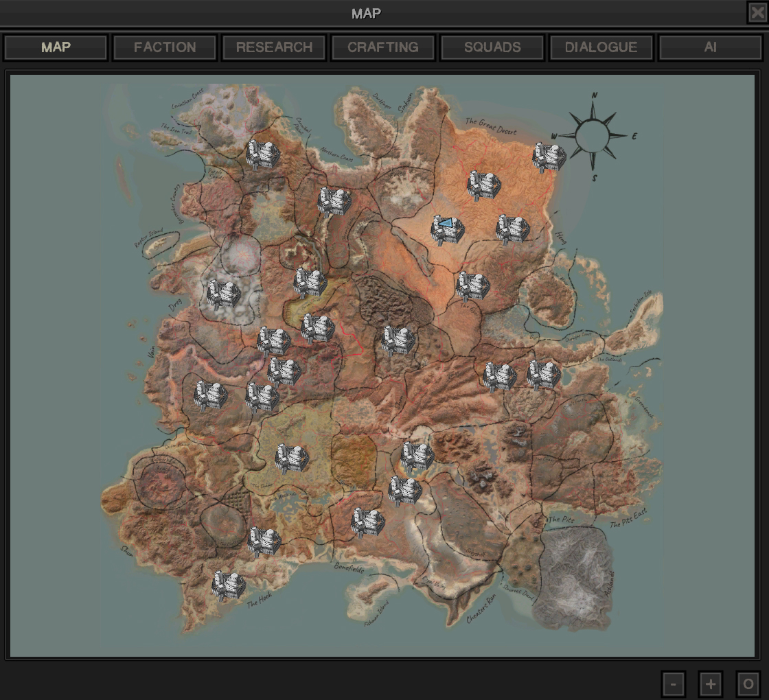
Task: Click the town icon with blue arrow marker
Action: (447, 229)
